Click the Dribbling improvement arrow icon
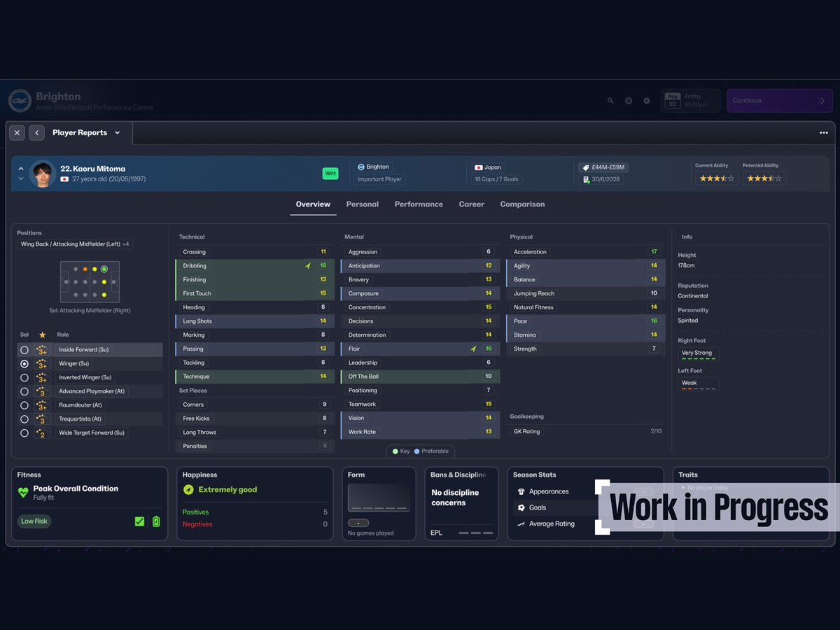The width and height of the screenshot is (840, 630). coord(307,266)
